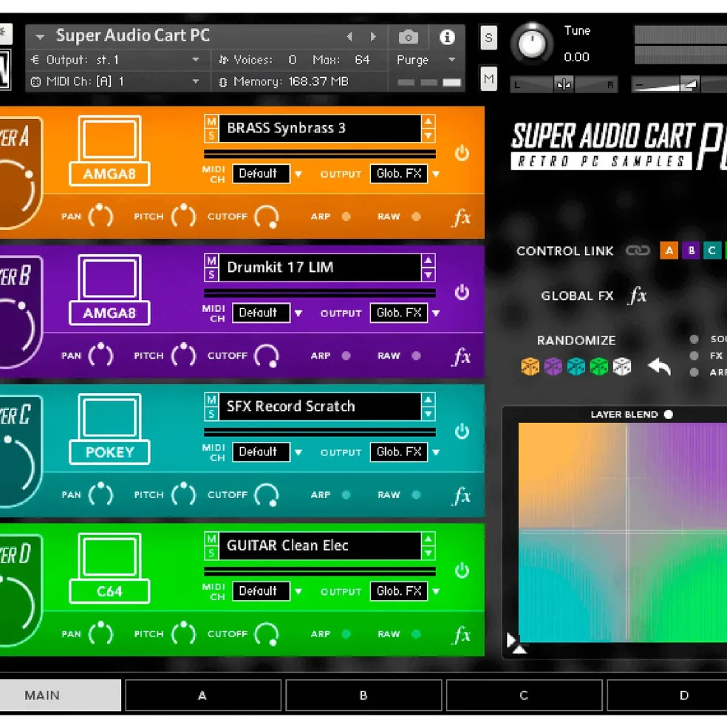Click the Tune knob
This screenshot has width=727, height=728.
[x=532, y=44]
